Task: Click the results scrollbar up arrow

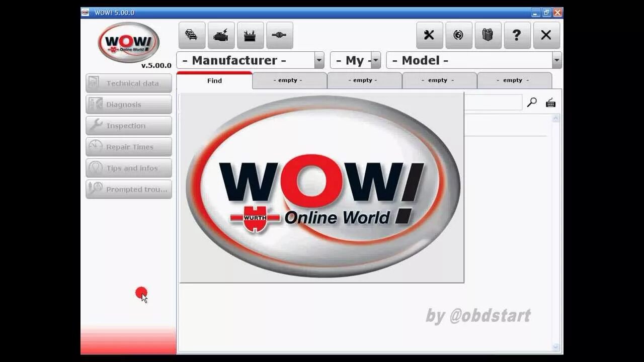Action: (x=555, y=119)
